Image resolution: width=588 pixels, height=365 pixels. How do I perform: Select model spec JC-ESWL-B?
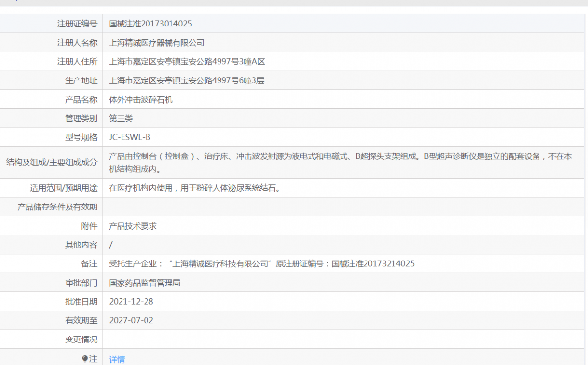click(129, 137)
